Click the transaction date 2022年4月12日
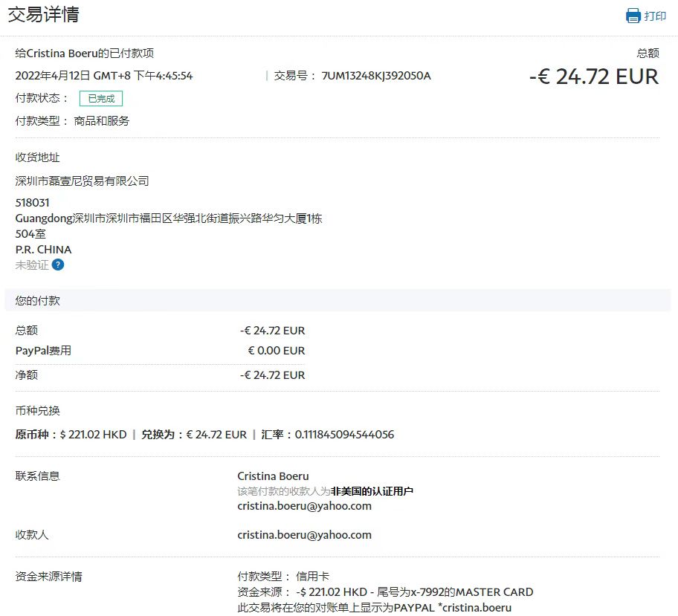Image resolution: width=678 pixels, height=616 pixels. 53,76
